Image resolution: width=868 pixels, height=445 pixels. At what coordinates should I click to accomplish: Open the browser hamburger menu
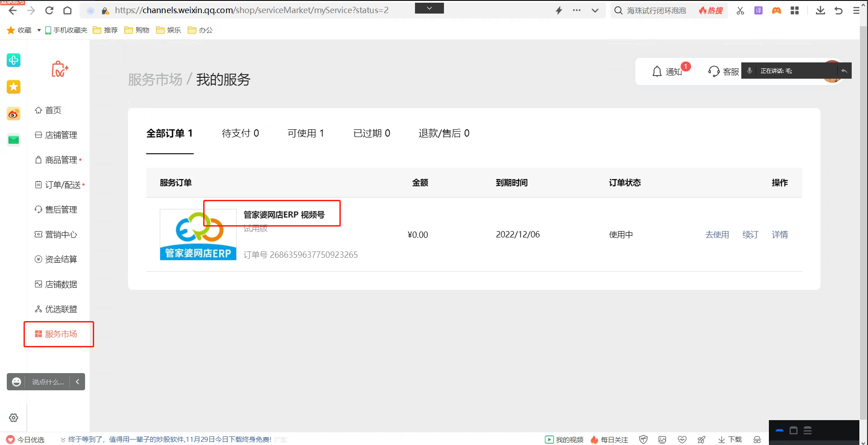click(856, 10)
